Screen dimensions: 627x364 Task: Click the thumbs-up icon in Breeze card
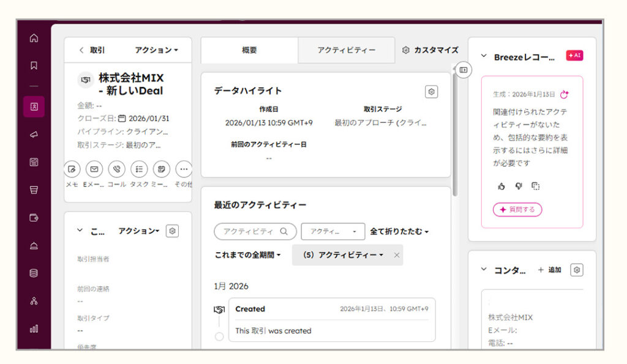point(501,186)
